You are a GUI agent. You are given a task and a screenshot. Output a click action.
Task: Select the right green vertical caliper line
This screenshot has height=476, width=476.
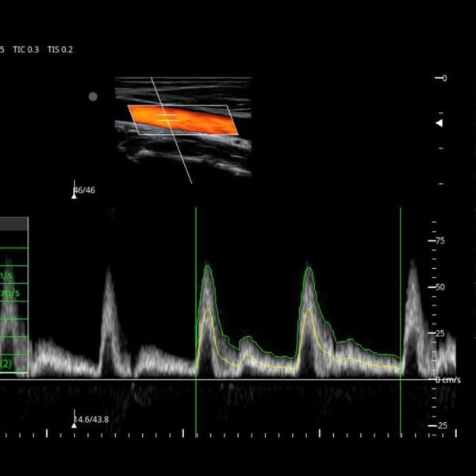point(401,317)
